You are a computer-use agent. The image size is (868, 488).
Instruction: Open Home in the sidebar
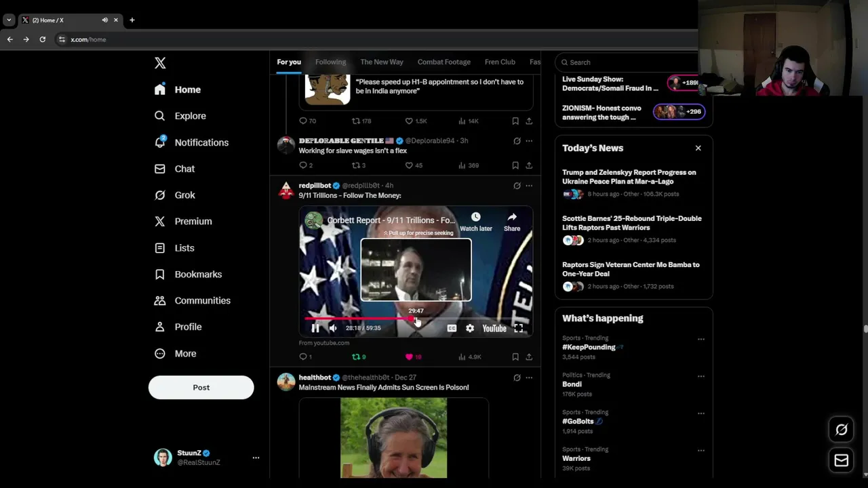(178, 89)
